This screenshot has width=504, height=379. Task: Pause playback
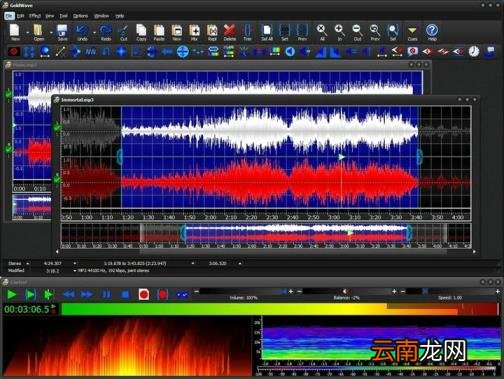tap(107, 295)
